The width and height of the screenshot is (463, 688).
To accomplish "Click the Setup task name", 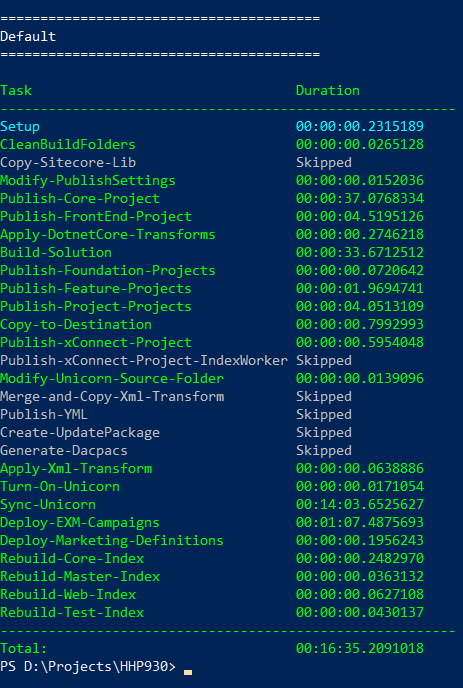I will [20, 127].
